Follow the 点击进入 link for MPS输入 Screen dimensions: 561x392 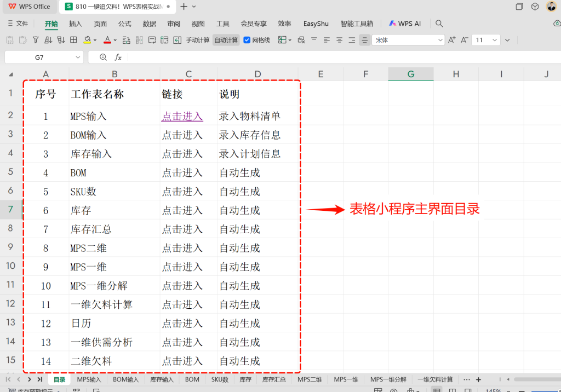pyautogui.click(x=182, y=116)
